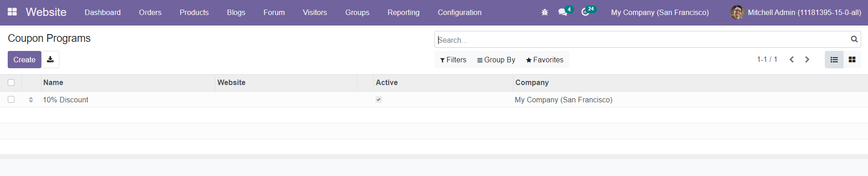
Task: Open the Favorites dropdown
Action: 544,60
